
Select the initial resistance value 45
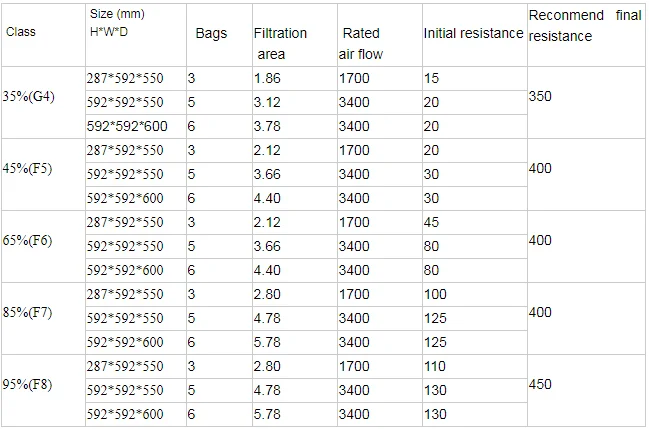coord(431,221)
